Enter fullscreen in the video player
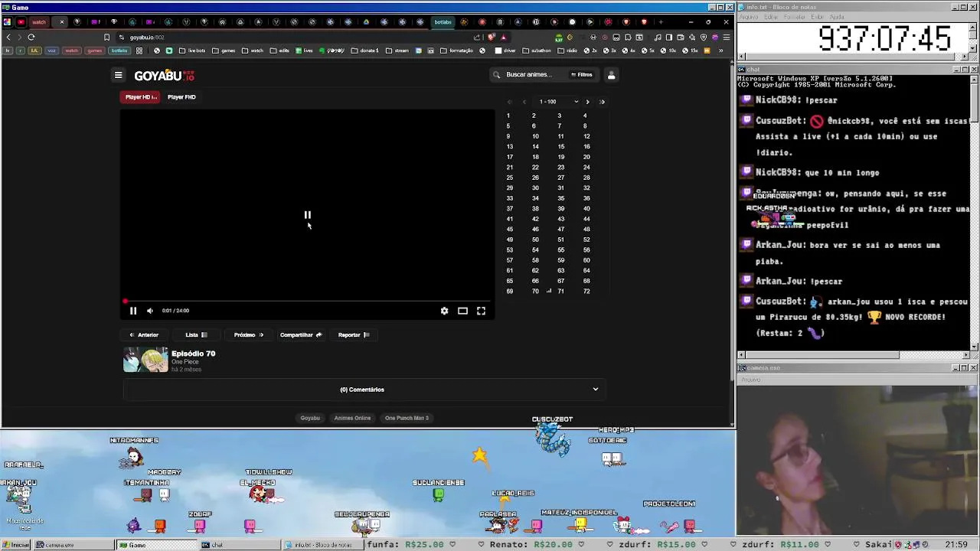Screen dimensions: 980x551 481,311
